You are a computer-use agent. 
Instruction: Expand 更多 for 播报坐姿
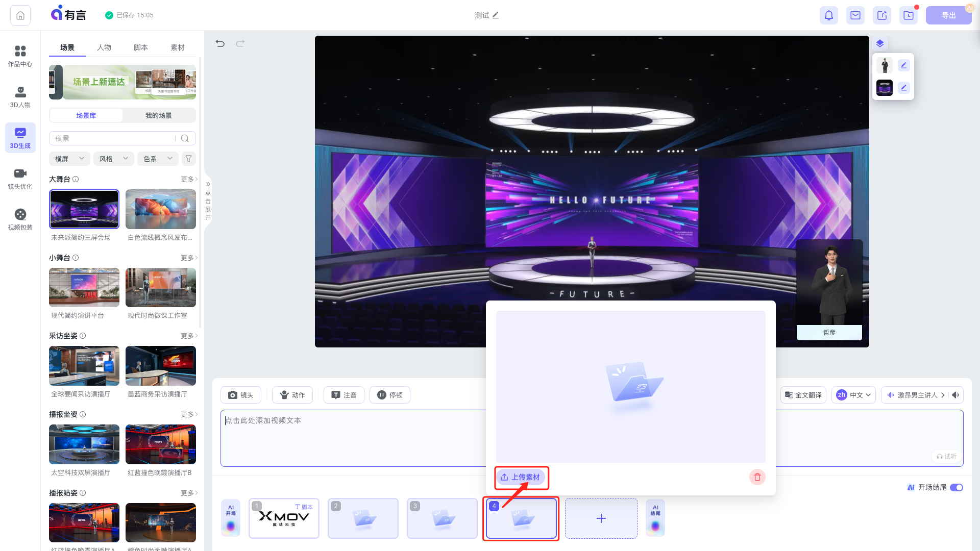coord(189,414)
